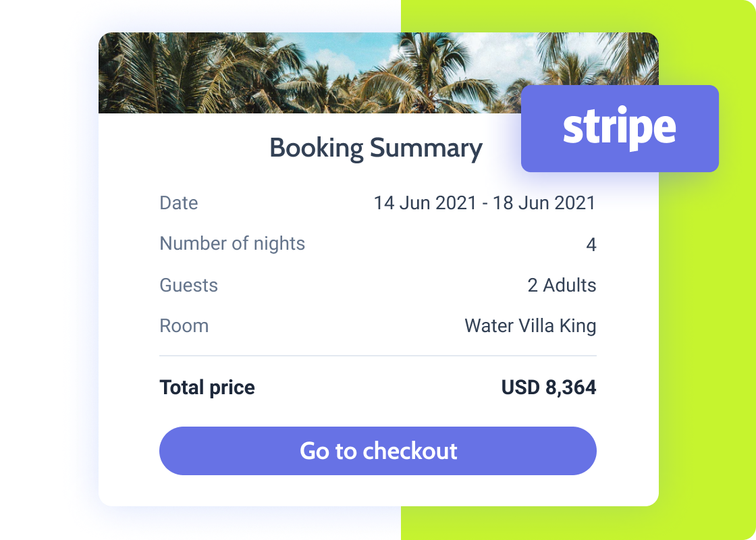The width and height of the screenshot is (756, 540).
Task: Select the nights value showing 4
Action: point(592,244)
